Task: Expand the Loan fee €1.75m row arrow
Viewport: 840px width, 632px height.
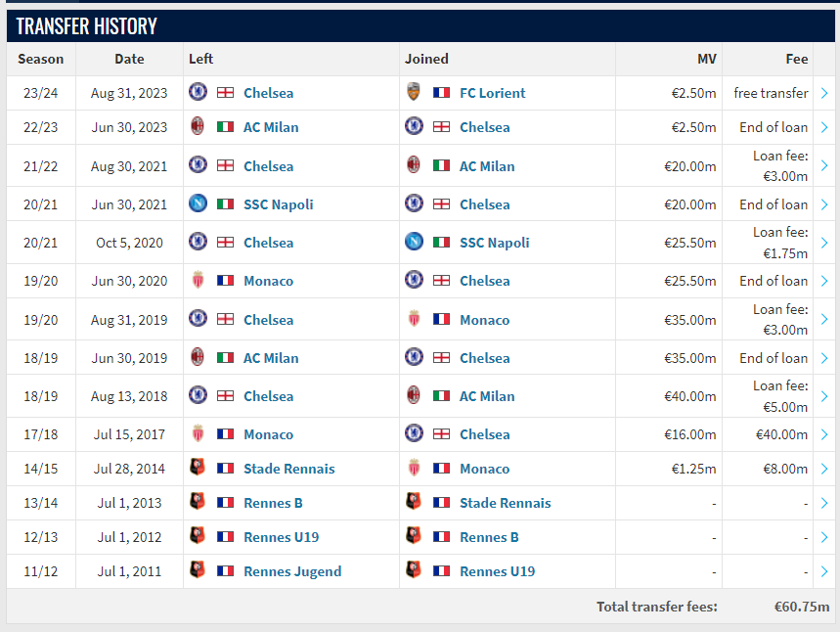Action: [824, 243]
